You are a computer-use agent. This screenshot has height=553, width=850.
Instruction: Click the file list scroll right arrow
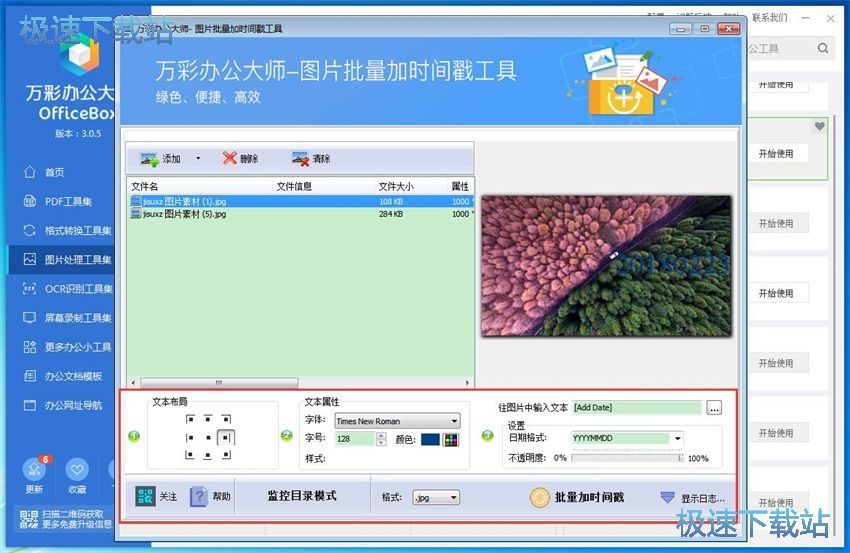tap(468, 382)
